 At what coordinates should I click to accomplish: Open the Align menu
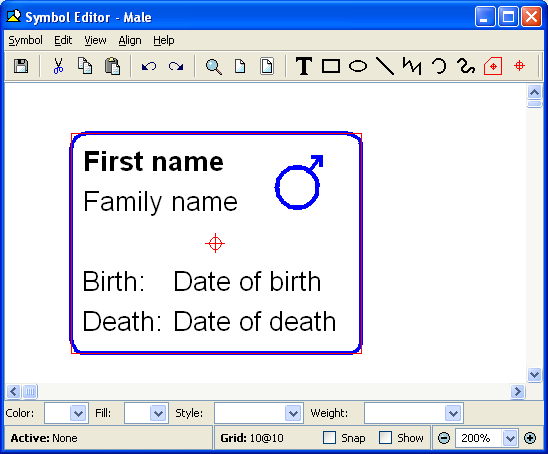[130, 40]
